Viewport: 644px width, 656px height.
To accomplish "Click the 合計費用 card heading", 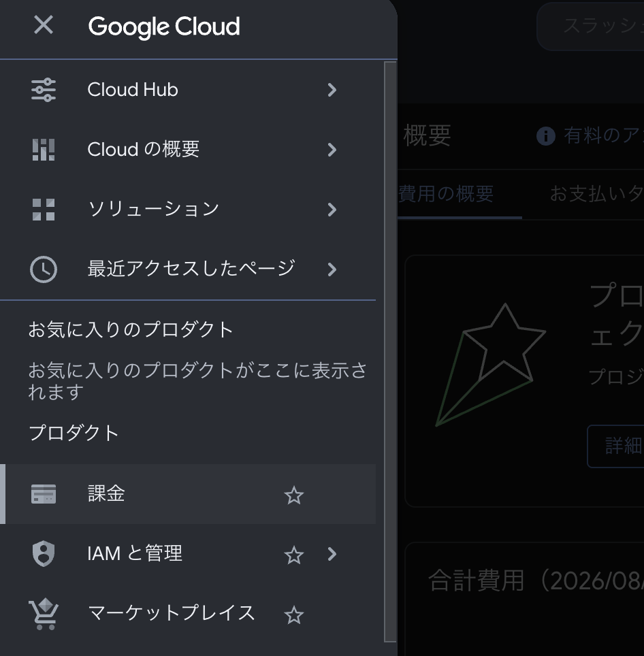I will [536, 580].
